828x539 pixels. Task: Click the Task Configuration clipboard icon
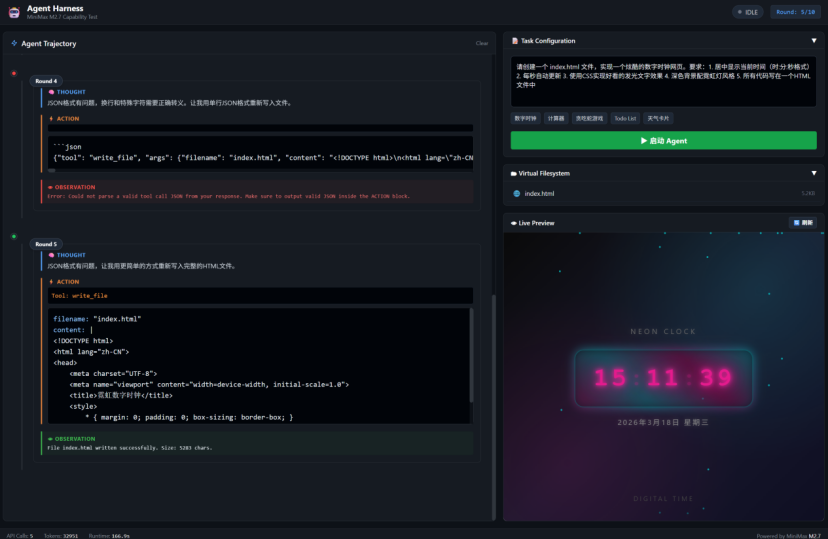click(x=515, y=41)
